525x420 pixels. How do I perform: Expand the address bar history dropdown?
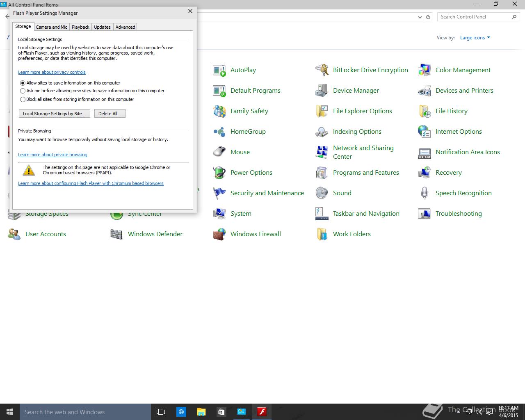pyautogui.click(x=420, y=17)
